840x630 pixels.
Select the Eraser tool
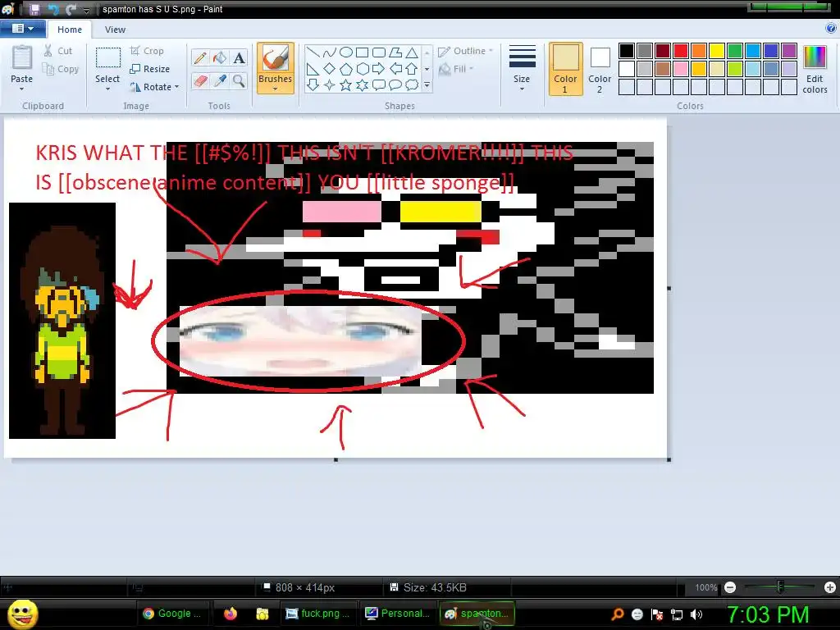coord(200,81)
